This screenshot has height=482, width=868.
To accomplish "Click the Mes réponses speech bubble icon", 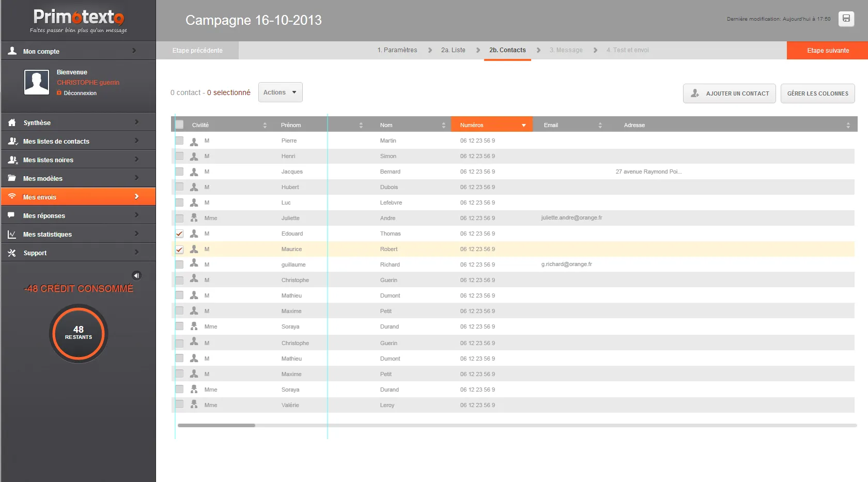I will 11,215.
